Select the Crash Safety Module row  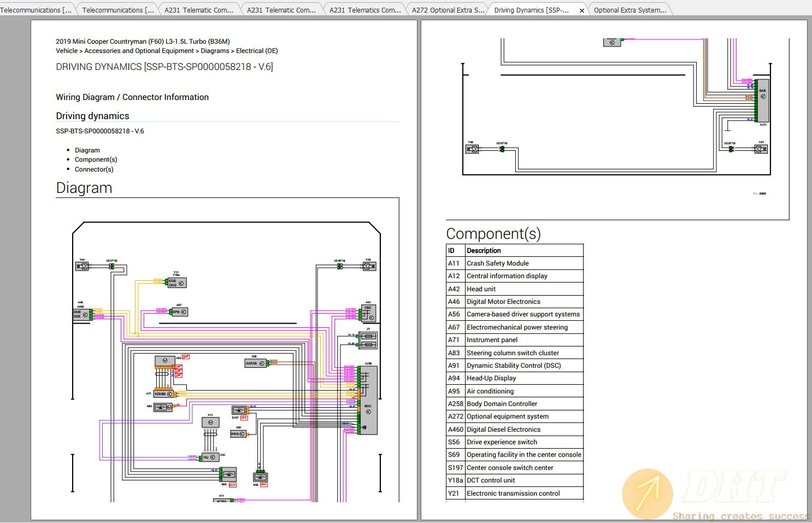pyautogui.click(x=515, y=263)
